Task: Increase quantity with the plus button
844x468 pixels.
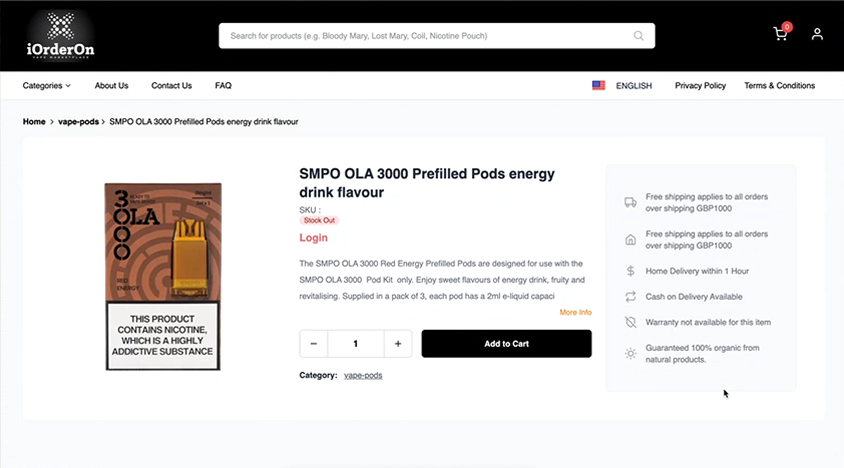Action: 398,344
